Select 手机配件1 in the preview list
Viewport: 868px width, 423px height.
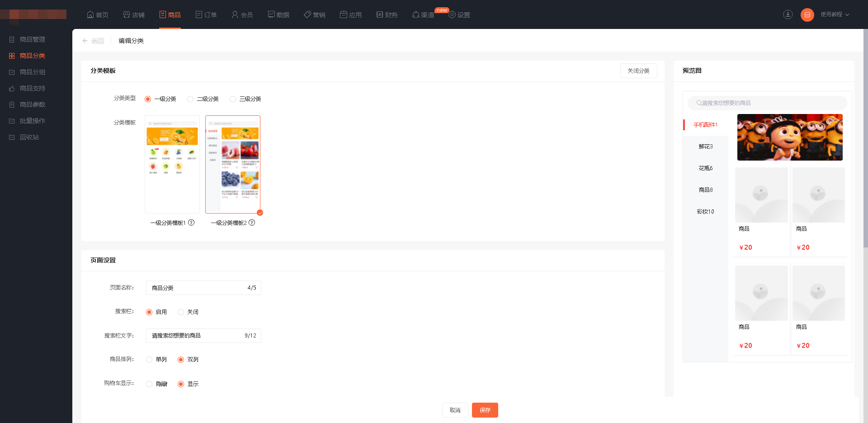(x=705, y=125)
